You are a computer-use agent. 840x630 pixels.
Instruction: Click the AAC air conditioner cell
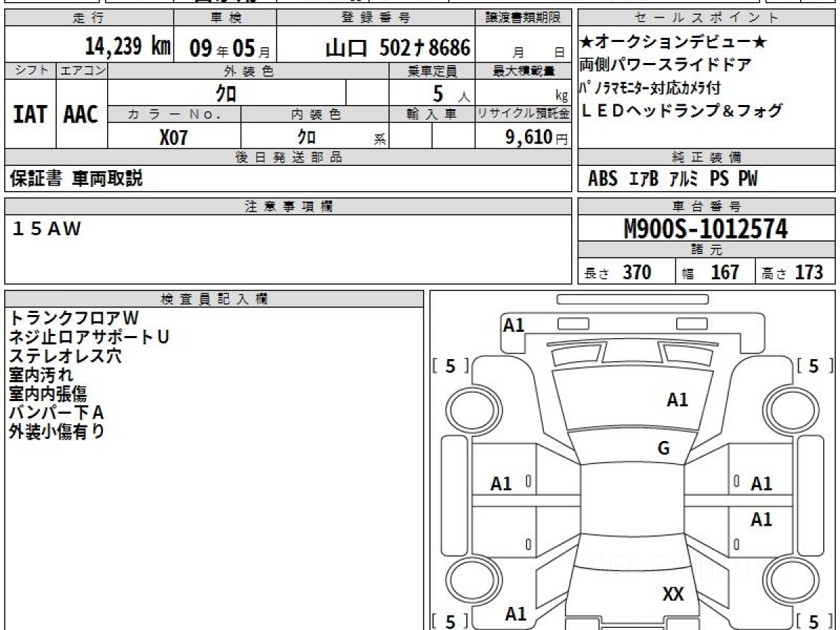81,115
